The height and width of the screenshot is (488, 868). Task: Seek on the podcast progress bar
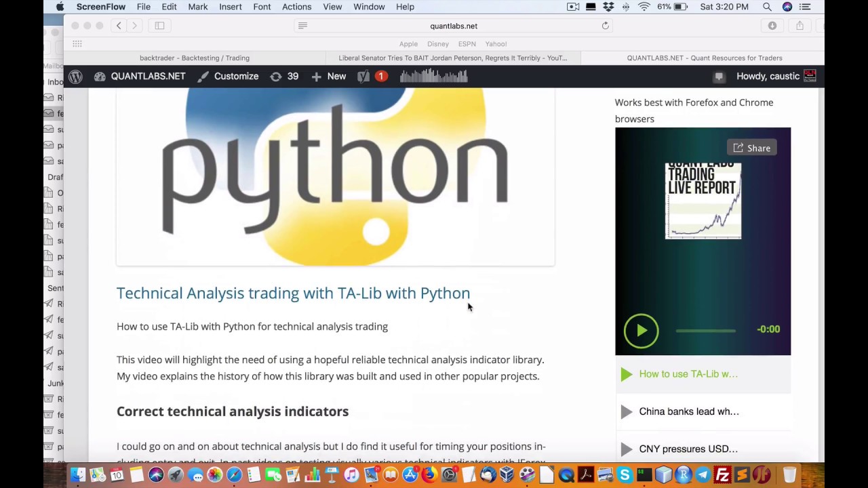click(x=705, y=330)
